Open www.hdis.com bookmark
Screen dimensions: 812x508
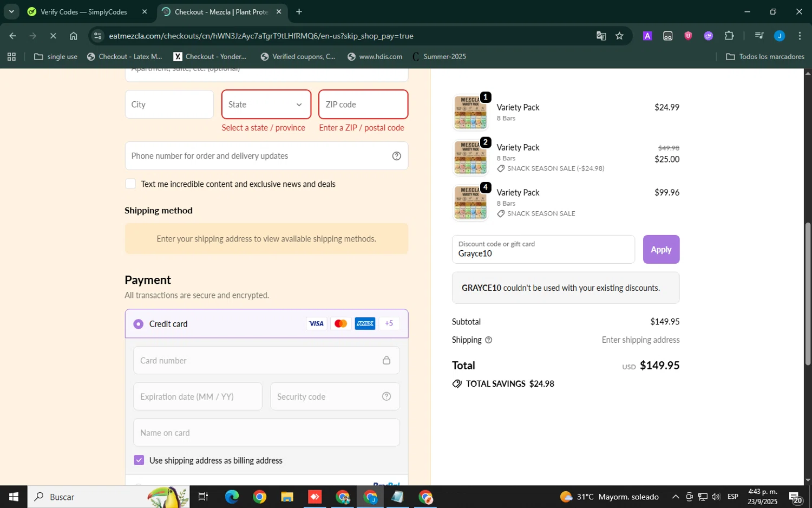pos(375,56)
